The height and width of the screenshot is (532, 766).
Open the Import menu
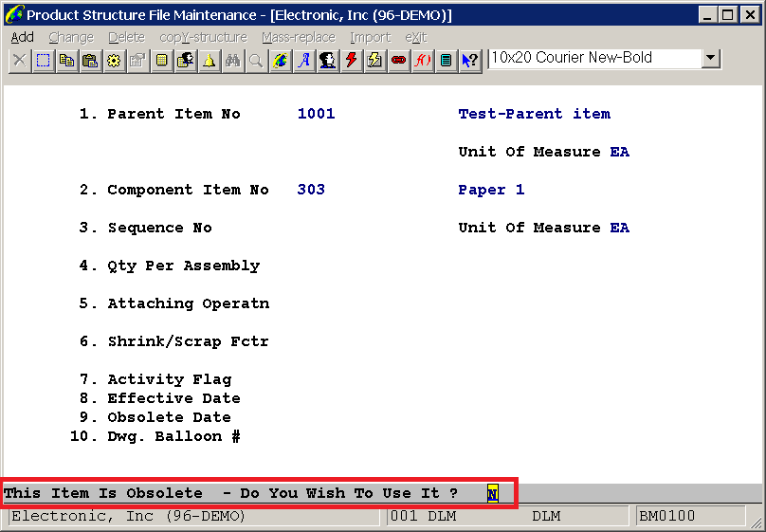coord(370,37)
